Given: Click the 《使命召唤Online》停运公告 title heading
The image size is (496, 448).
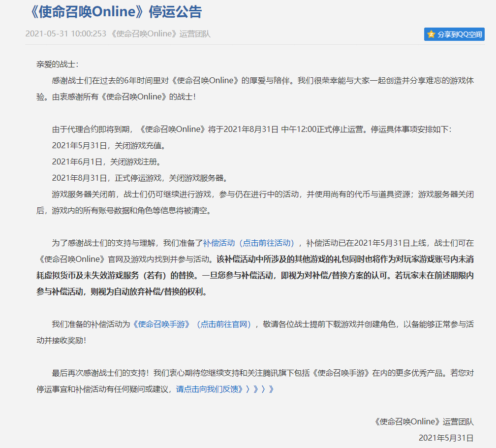Looking at the screenshot, I should click(x=114, y=12).
